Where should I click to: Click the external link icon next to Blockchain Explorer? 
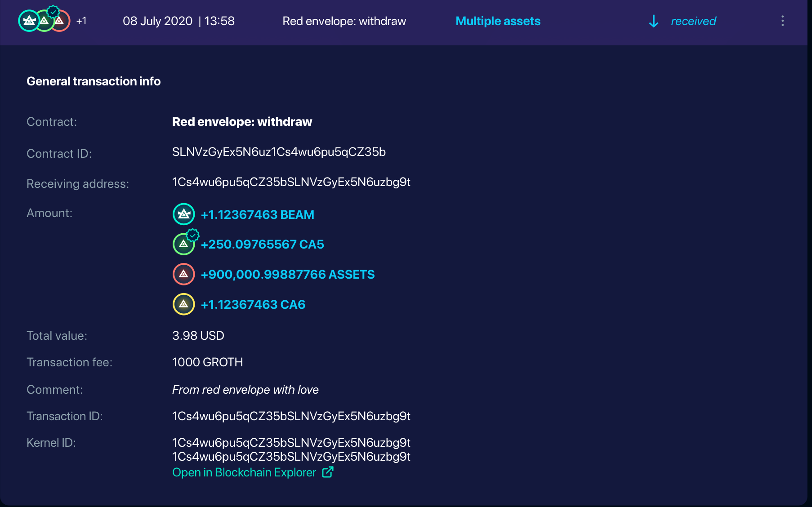pos(328,472)
